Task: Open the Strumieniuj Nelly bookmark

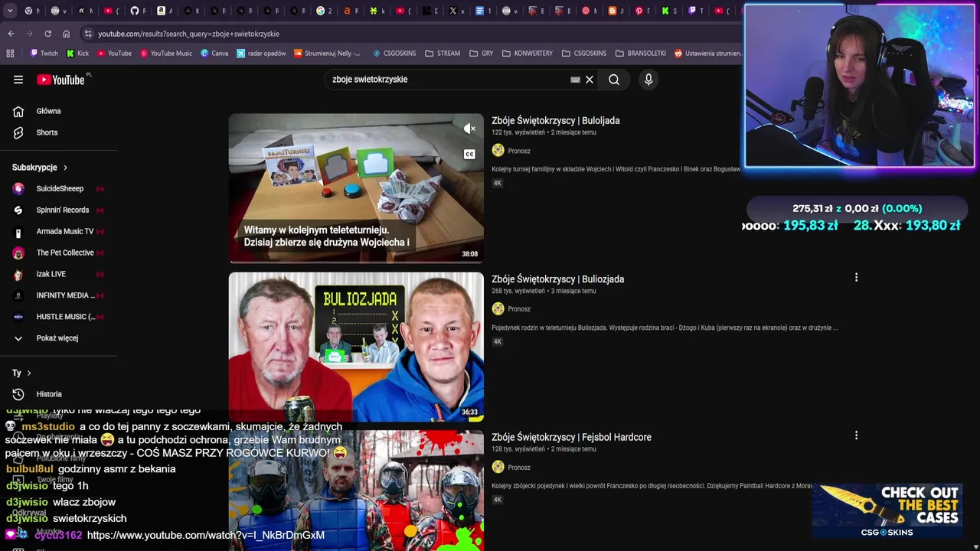Action: [327, 54]
